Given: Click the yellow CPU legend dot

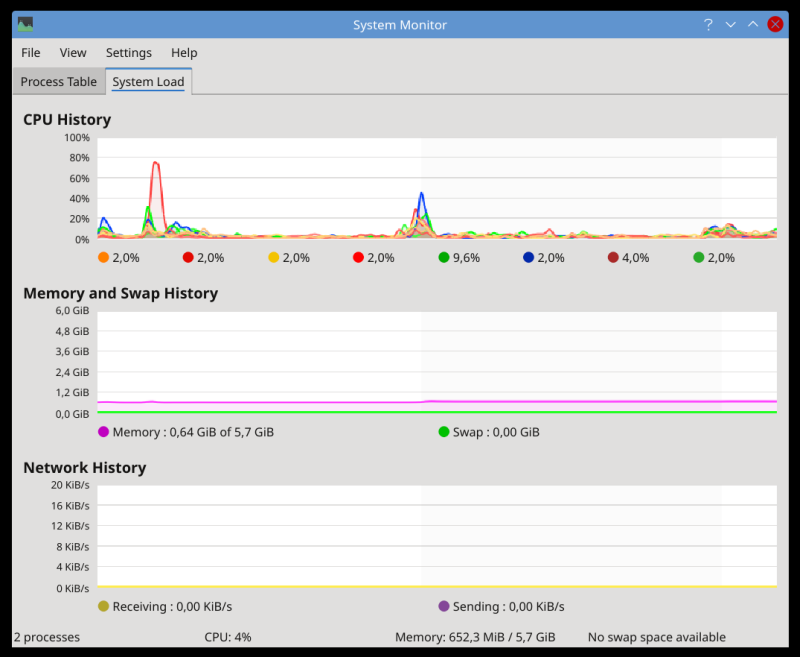Looking at the screenshot, I should tap(273, 258).
